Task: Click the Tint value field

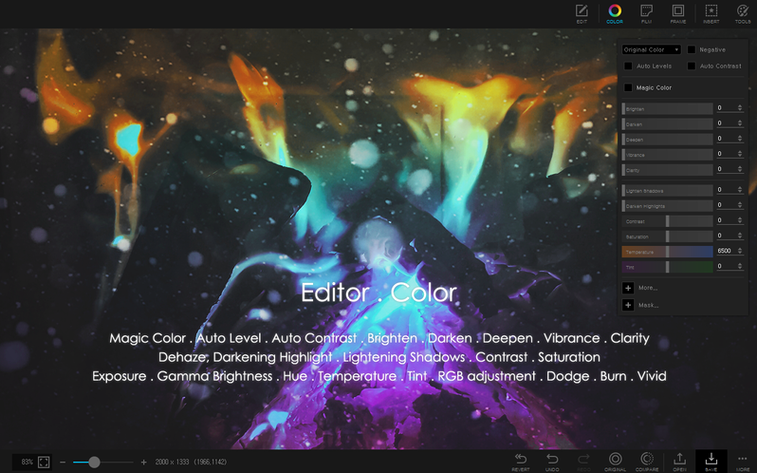Action: coord(726,266)
